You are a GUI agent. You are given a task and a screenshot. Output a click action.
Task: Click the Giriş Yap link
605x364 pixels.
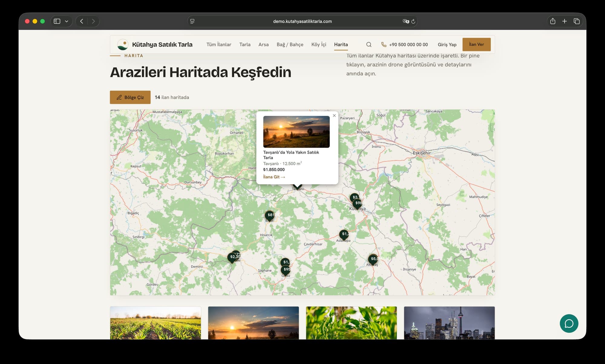coord(447,44)
